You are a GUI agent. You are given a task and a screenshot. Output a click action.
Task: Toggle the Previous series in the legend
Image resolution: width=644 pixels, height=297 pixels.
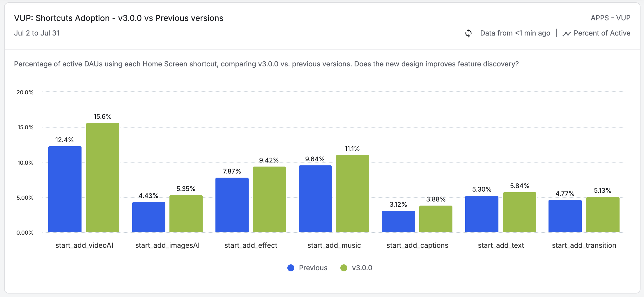pyautogui.click(x=307, y=268)
